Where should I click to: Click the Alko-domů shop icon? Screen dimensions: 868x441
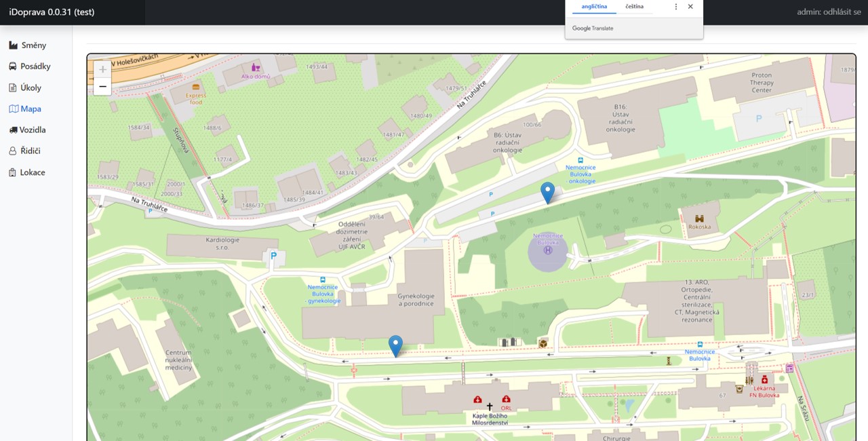pyautogui.click(x=256, y=68)
